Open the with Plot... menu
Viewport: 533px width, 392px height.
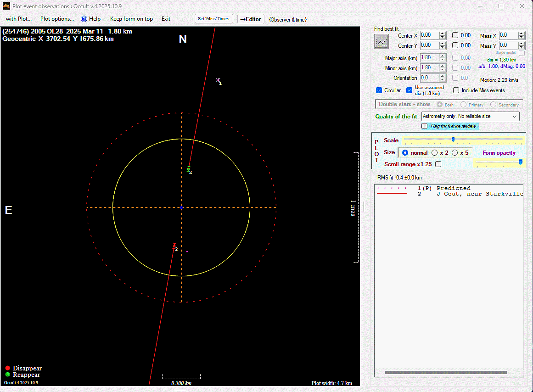tap(19, 19)
